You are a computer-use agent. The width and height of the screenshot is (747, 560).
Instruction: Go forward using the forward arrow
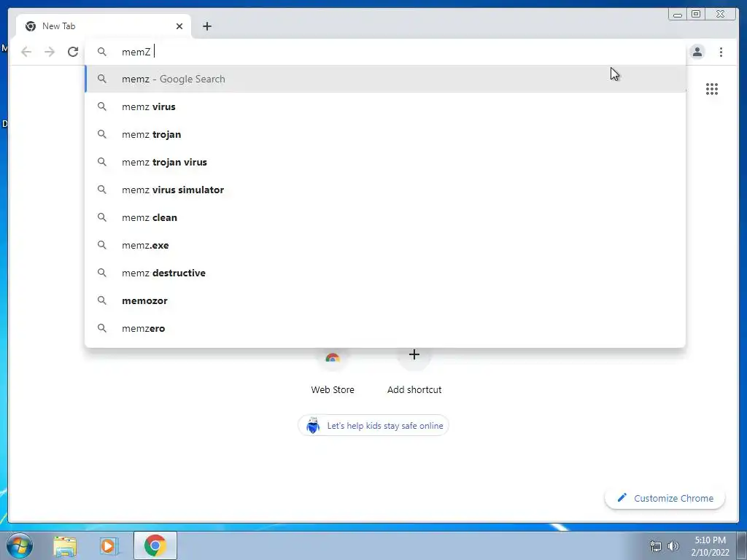(x=50, y=52)
